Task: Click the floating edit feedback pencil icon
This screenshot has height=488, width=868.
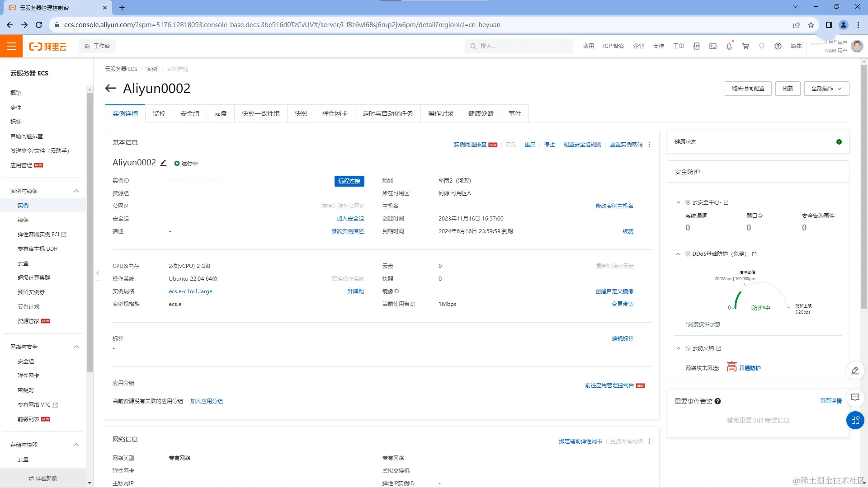Action: tap(855, 371)
